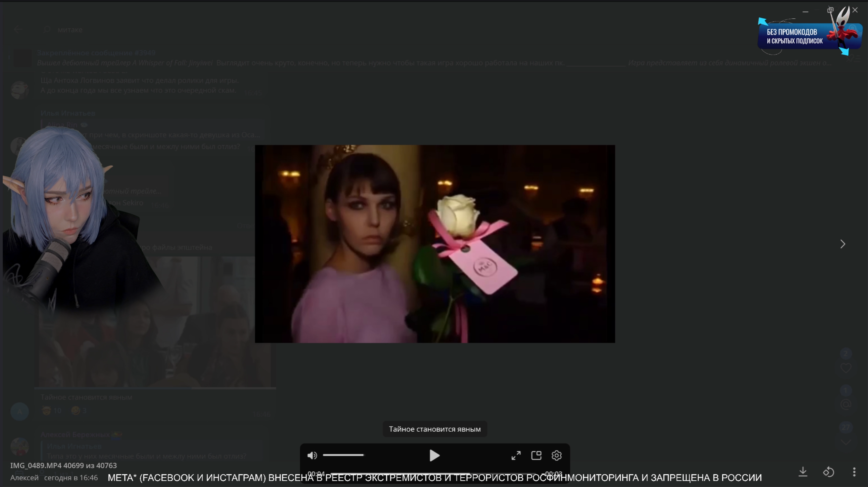
Task: Click the БЕЗ ПРОМОКОДОВ banner
Action: [x=795, y=36]
